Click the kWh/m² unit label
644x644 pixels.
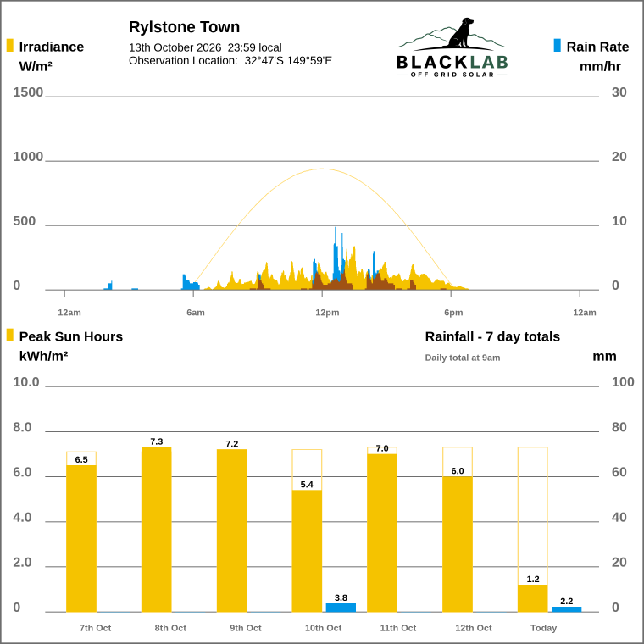43,357
